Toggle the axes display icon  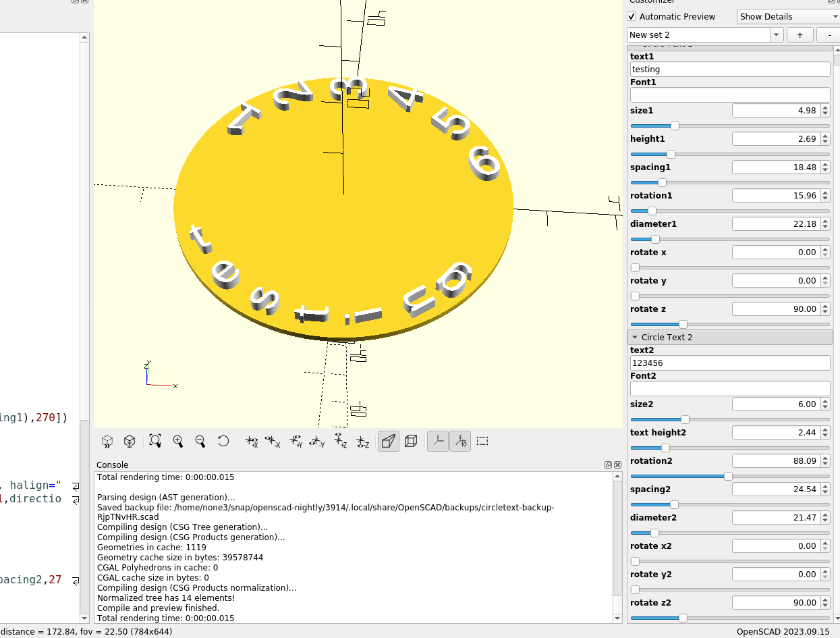[x=437, y=441]
